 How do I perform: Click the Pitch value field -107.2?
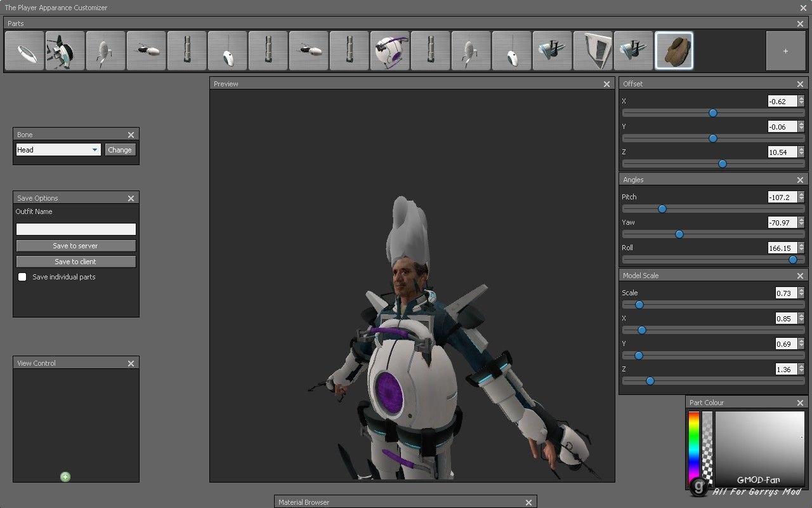point(782,197)
